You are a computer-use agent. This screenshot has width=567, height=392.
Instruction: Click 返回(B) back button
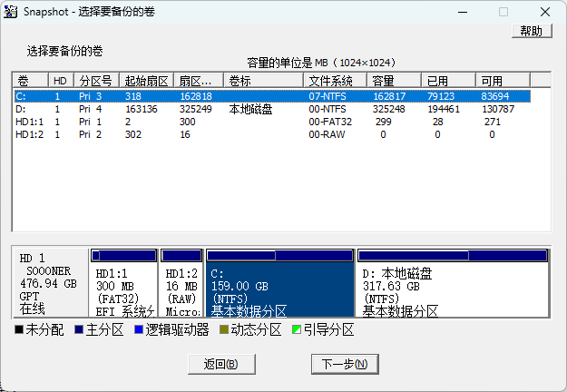[x=220, y=364]
